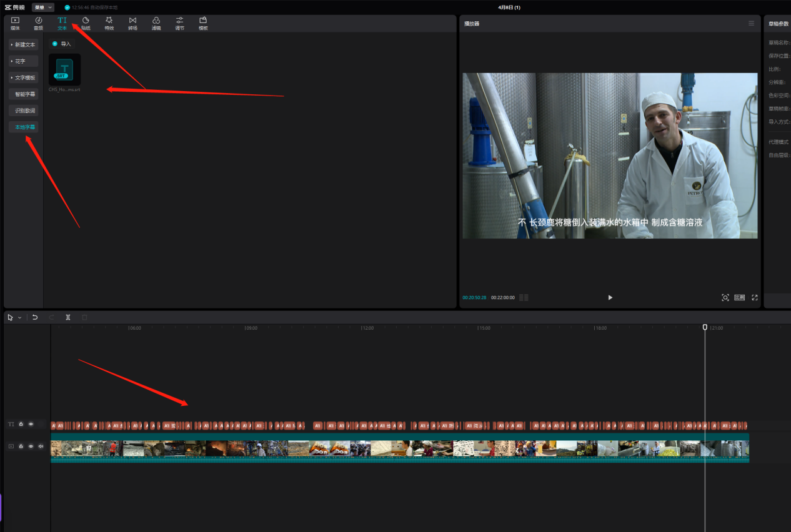Open the 音频 (Audio) panel icon

(x=38, y=23)
